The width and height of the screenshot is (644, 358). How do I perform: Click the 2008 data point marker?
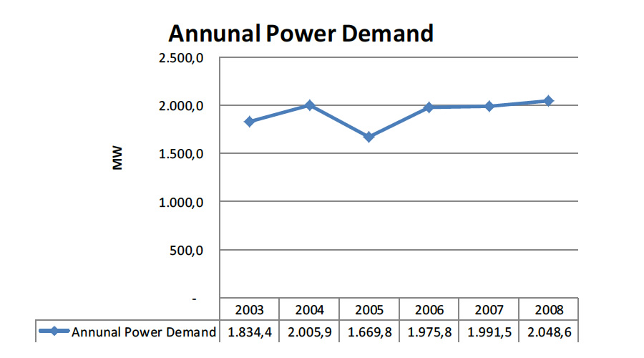pos(548,101)
